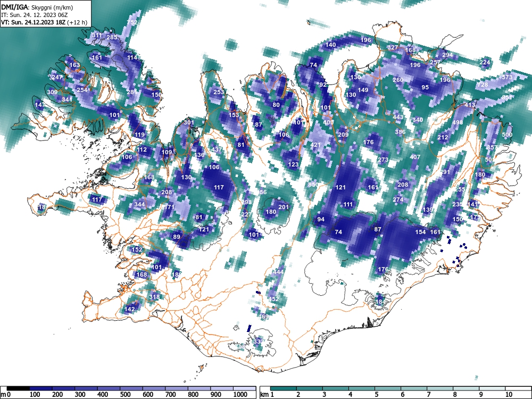Click the visibility value 311 in the Westfjords
The image size is (532, 399).
[97, 35]
